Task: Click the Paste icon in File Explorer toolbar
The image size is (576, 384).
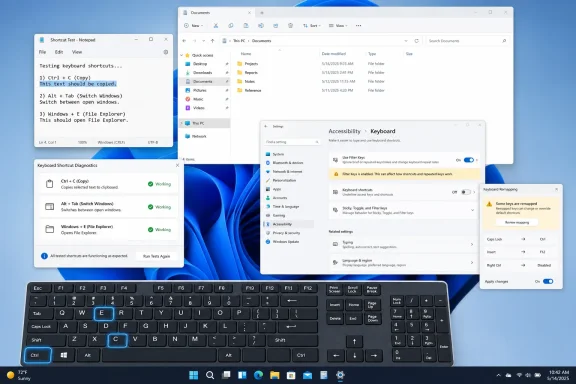Action: (246, 25)
